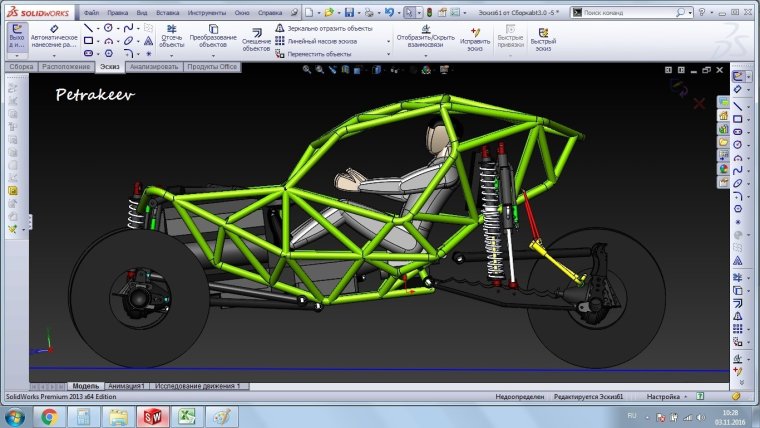Launch Google Chrome from the taskbar

coord(48,416)
